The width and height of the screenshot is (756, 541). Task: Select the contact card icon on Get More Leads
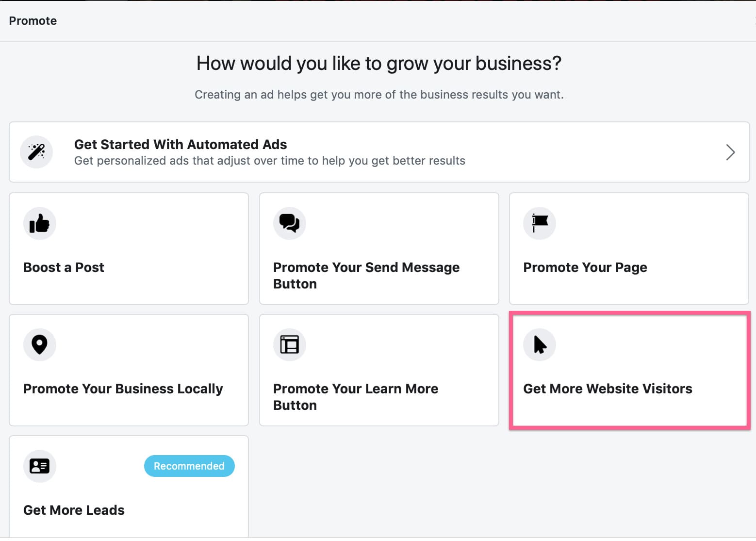pyautogui.click(x=39, y=466)
